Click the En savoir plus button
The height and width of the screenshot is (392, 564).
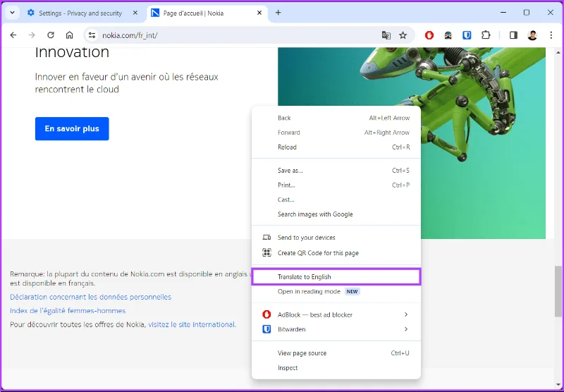pyautogui.click(x=72, y=129)
